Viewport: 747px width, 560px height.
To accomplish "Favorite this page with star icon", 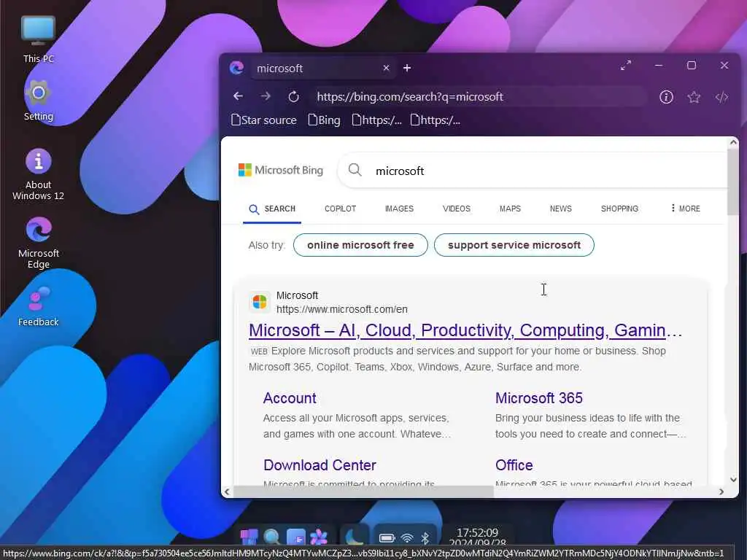I will click(x=694, y=97).
